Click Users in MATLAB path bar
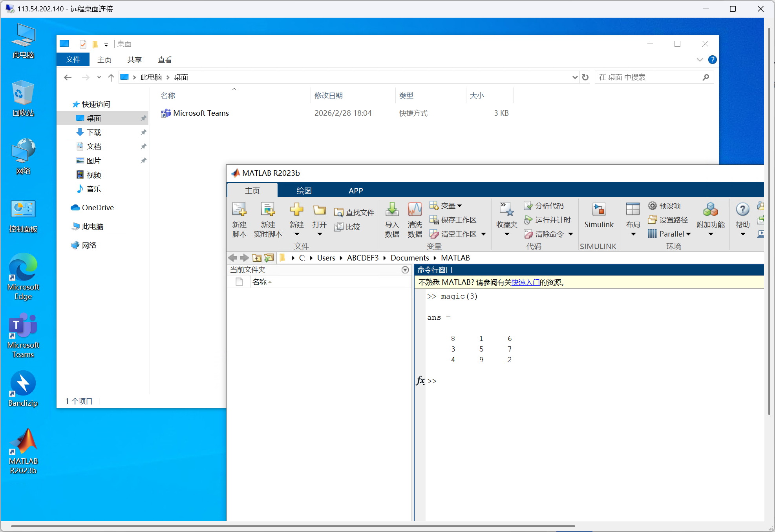 tap(326, 258)
